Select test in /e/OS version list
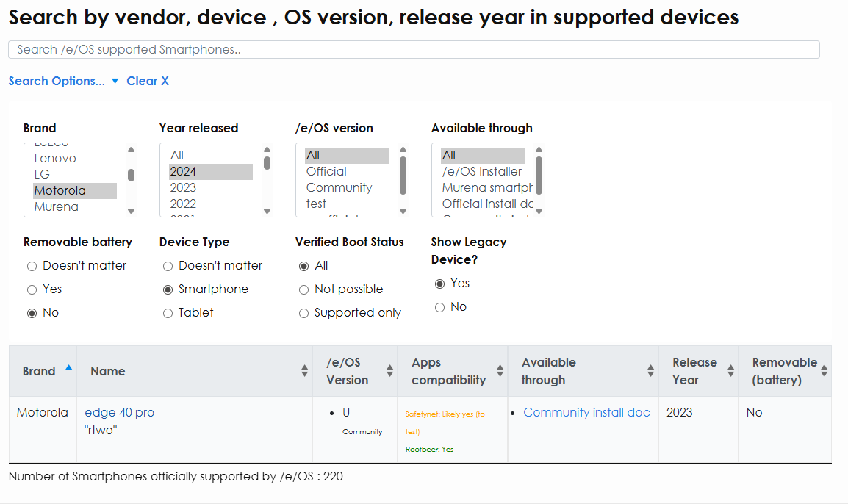848x504 pixels. [x=347, y=204]
